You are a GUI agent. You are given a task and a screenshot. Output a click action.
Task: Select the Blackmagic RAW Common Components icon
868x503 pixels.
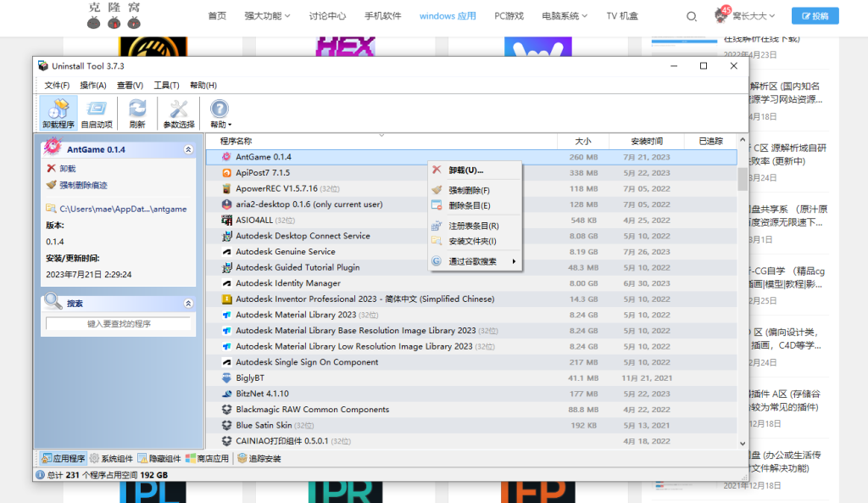point(226,410)
